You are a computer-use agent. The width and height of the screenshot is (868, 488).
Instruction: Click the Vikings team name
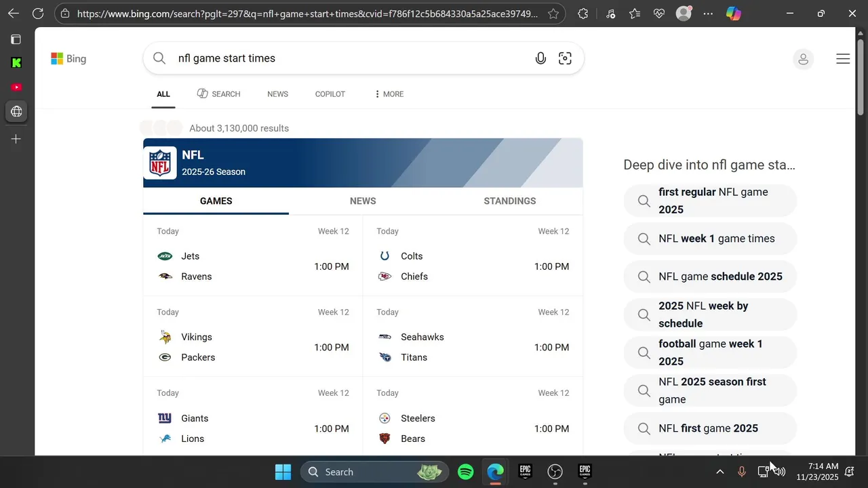(197, 337)
